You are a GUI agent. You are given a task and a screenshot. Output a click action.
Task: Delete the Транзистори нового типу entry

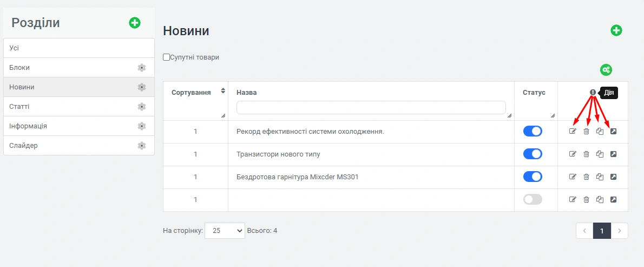pos(586,154)
